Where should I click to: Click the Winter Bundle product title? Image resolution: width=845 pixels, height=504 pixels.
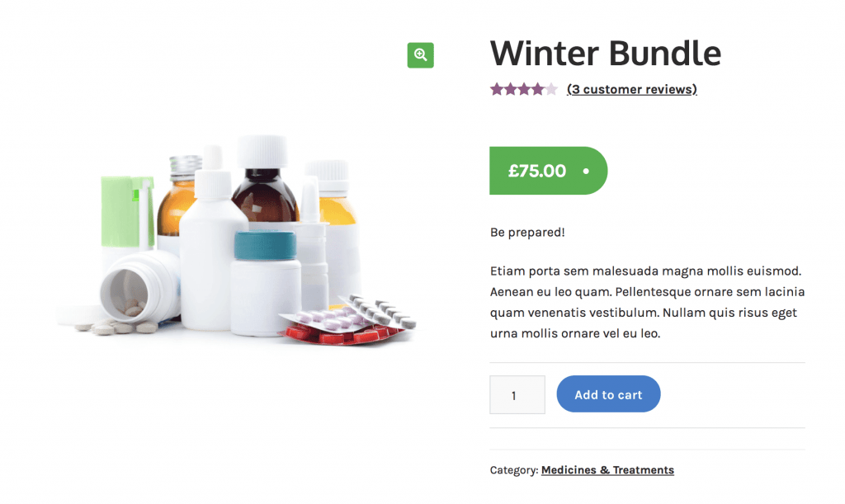[x=605, y=54]
